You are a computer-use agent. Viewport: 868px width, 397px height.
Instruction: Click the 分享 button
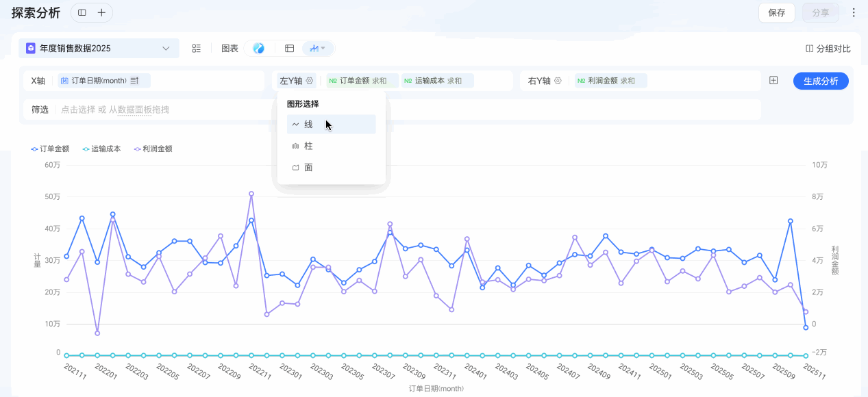tap(820, 12)
